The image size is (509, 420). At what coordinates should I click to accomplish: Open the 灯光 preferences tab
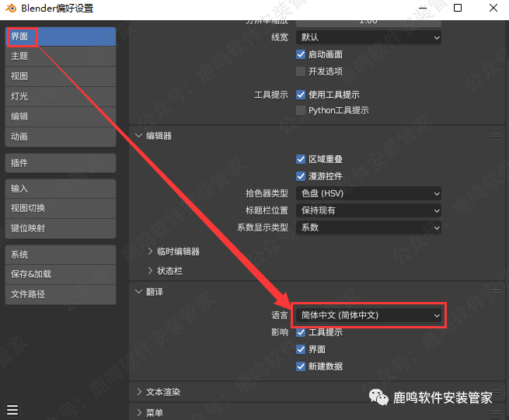tap(61, 96)
